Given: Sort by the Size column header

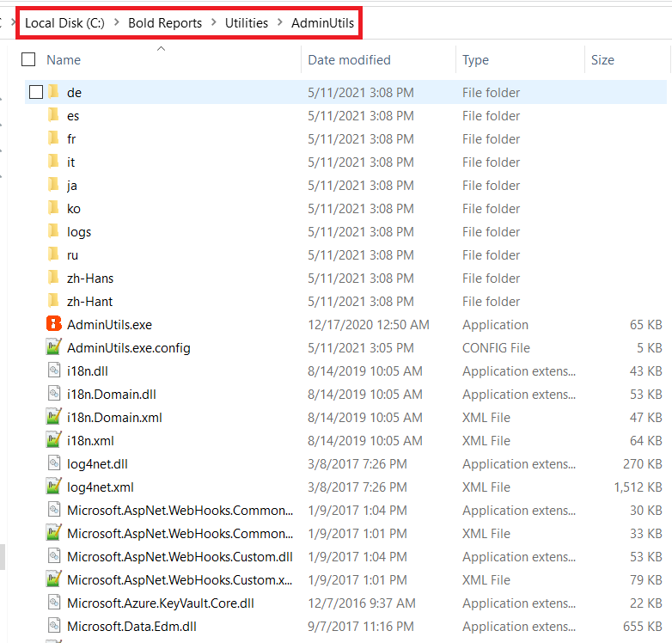Looking at the screenshot, I should tap(602, 60).
